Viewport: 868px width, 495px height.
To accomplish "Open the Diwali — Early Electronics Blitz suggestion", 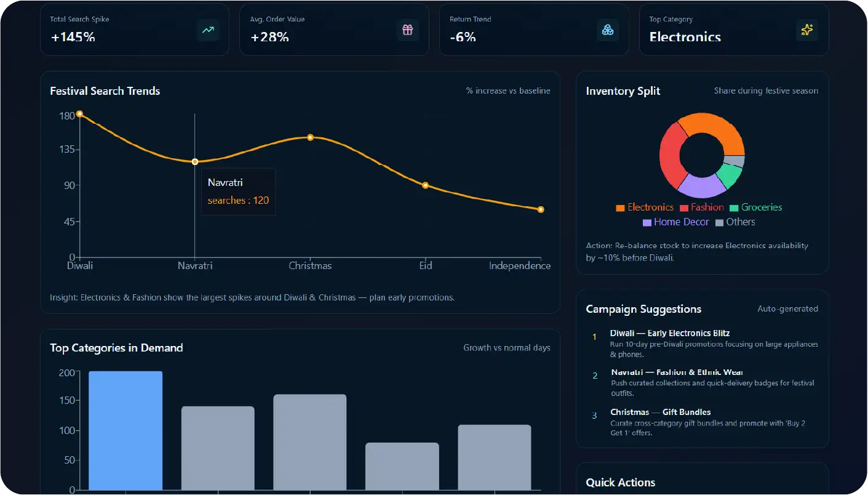I will (669, 333).
